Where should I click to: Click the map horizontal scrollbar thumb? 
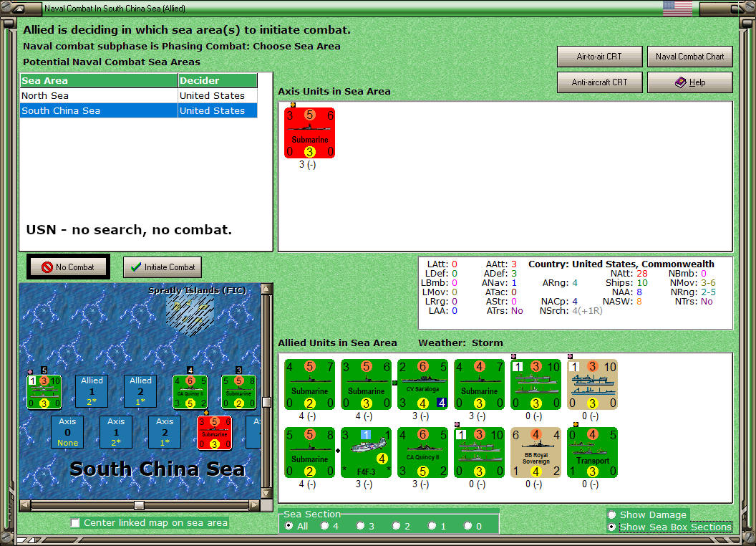(x=139, y=505)
